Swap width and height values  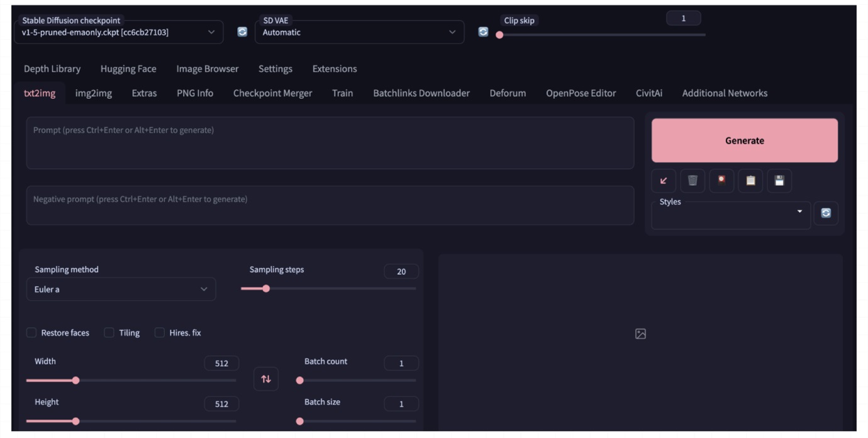point(266,379)
